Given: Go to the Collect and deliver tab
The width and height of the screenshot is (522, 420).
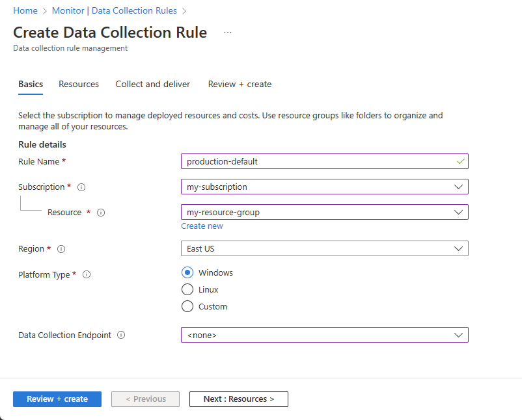Looking at the screenshot, I should click(153, 85).
